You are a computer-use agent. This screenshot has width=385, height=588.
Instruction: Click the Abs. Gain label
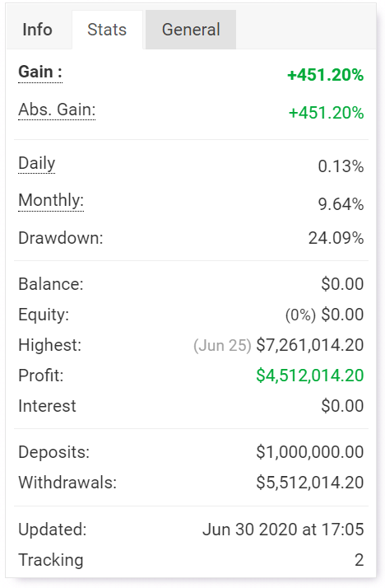click(x=57, y=110)
